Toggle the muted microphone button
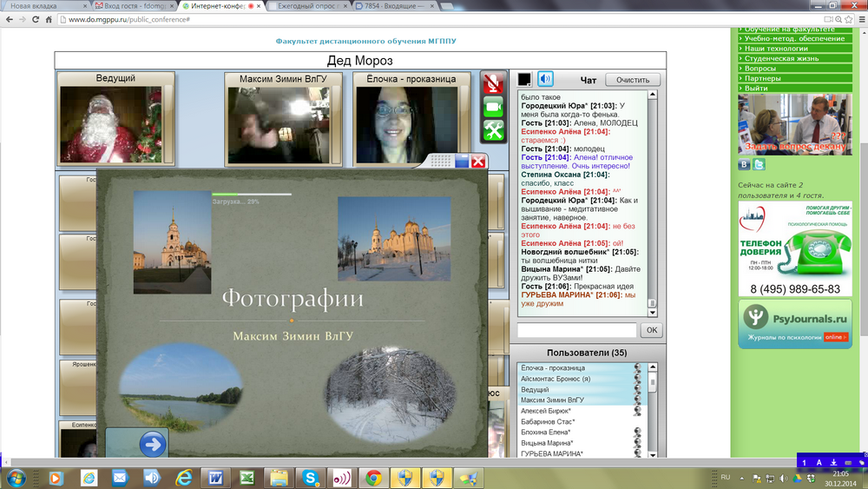868x489 pixels. (493, 83)
